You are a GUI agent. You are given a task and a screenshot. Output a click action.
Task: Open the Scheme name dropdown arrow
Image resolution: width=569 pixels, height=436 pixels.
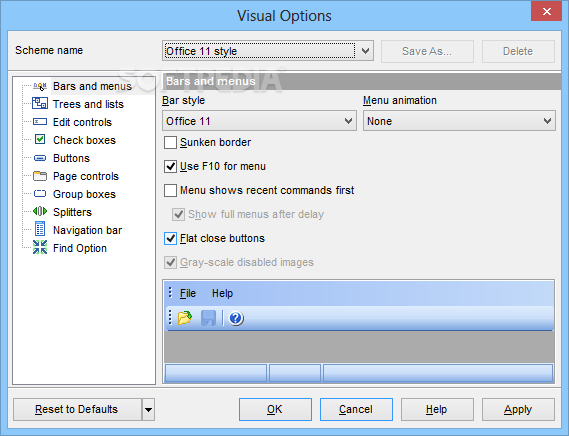click(365, 51)
